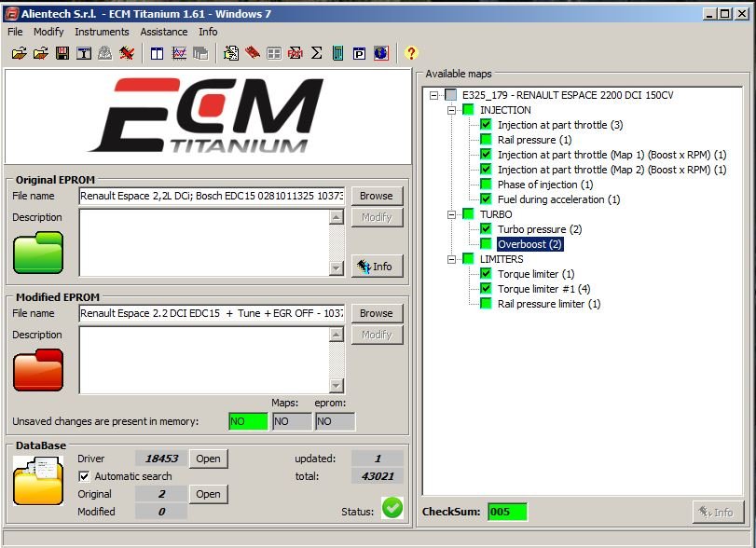Click the red Fxn sigma icon

click(296, 53)
